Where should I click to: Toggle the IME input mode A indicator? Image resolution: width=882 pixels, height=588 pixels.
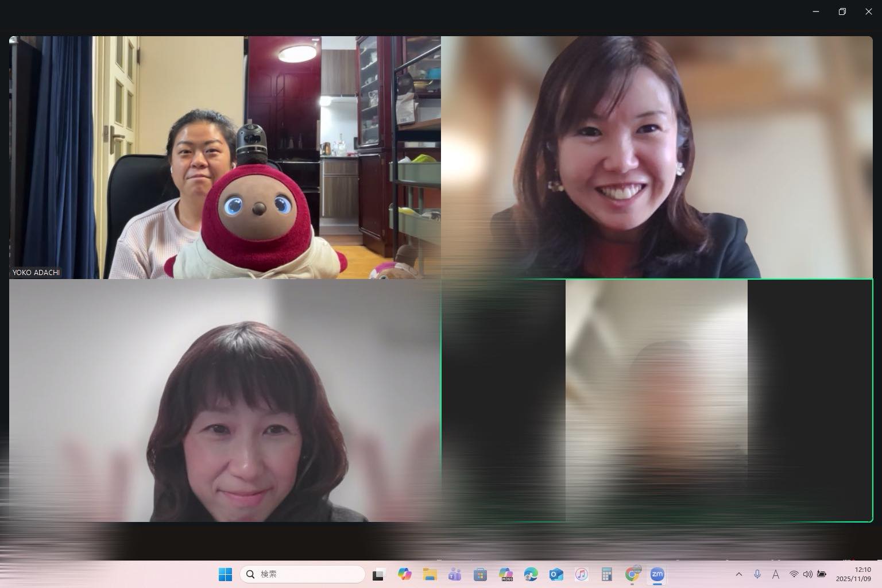[775, 574]
